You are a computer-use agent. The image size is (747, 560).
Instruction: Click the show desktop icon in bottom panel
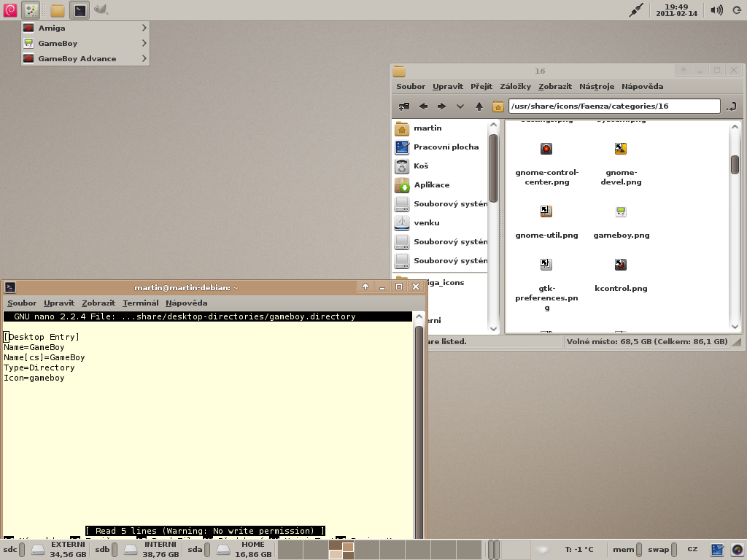(717, 550)
